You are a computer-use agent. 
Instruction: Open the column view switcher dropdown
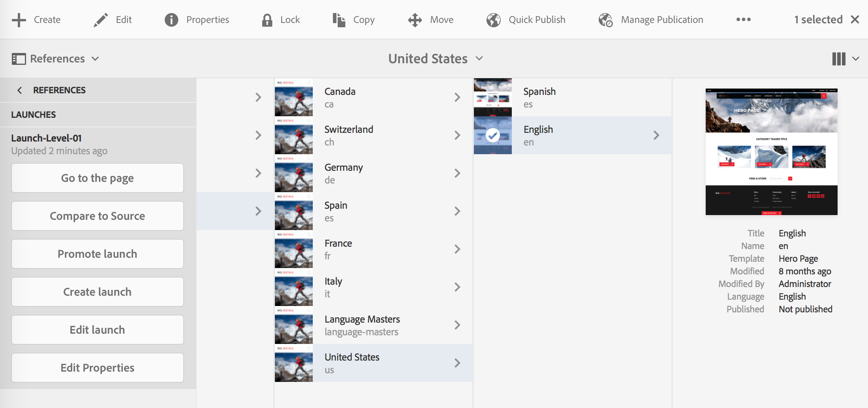(x=845, y=59)
